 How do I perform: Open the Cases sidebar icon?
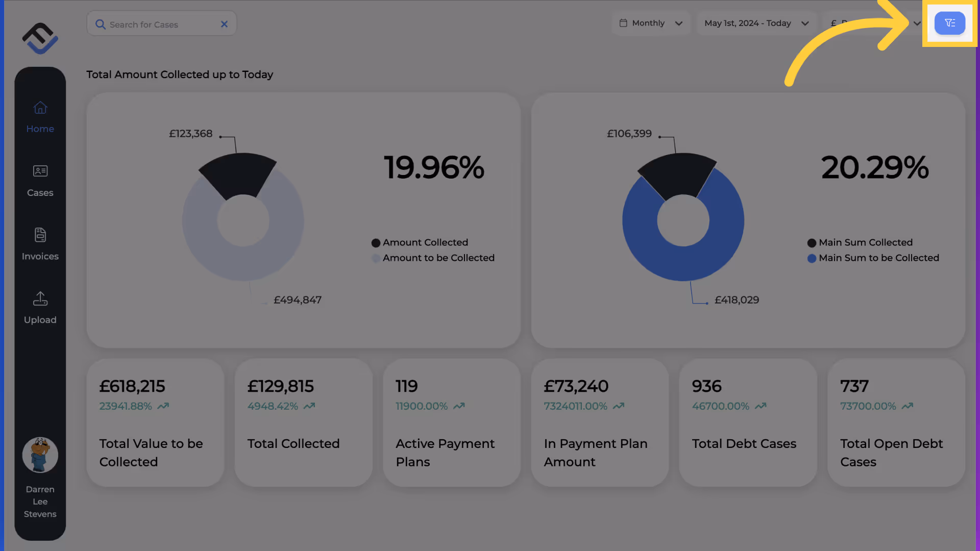40,181
